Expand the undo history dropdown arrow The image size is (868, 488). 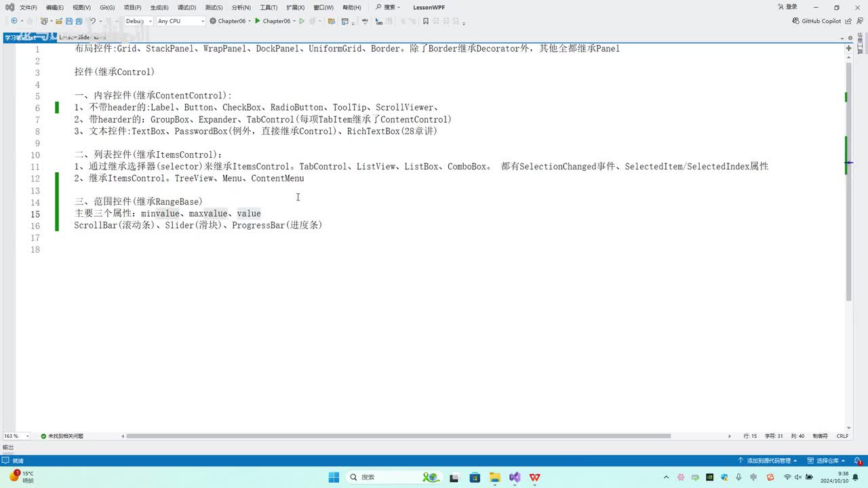(x=101, y=21)
